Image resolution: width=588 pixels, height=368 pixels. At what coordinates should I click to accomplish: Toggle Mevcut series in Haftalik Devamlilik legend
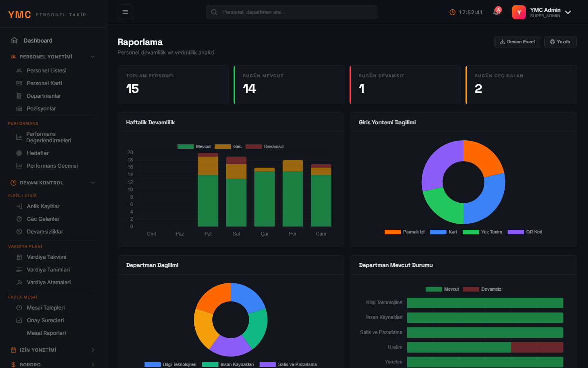pyautogui.click(x=194, y=146)
